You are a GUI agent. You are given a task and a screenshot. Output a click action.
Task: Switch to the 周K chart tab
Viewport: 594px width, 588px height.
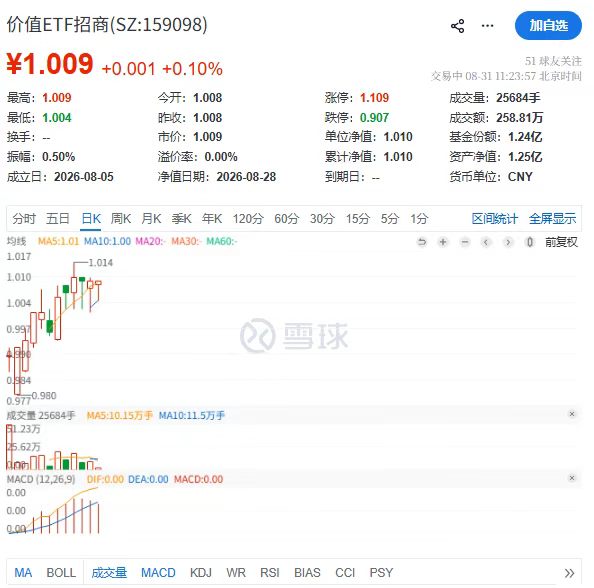pos(120,219)
